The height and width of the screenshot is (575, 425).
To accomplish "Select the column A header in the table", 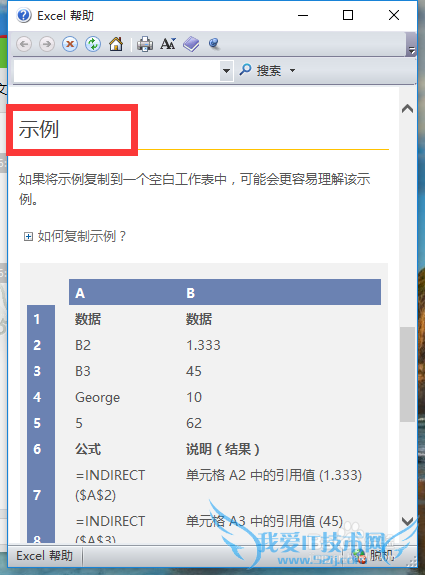I will (x=80, y=293).
